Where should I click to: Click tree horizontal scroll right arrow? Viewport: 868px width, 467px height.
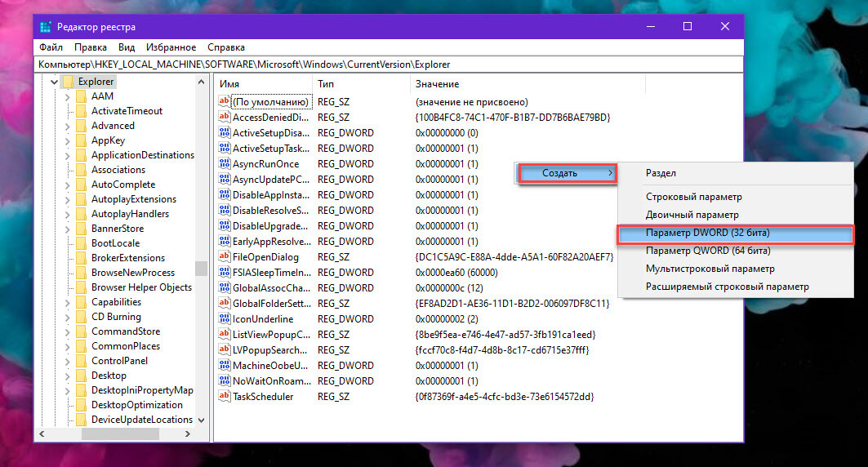tap(188, 434)
